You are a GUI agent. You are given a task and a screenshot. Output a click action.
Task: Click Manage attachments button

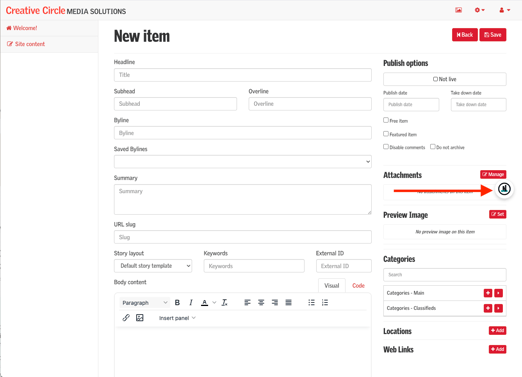click(493, 174)
